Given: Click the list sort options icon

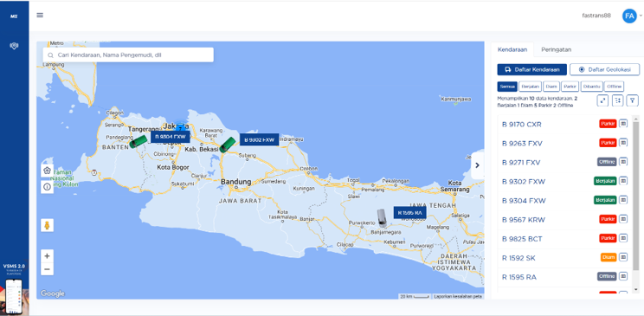Looking at the screenshot, I should tap(618, 100).
